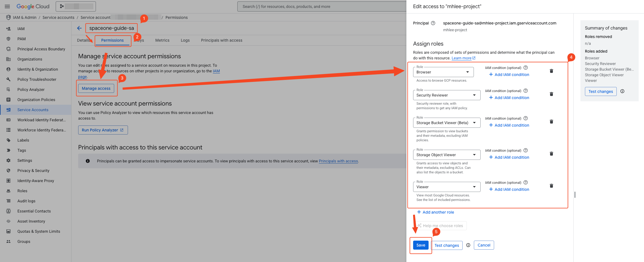Screen dimensions: 644x262
Task: Click the Settings gear icon
Action: 8,160
